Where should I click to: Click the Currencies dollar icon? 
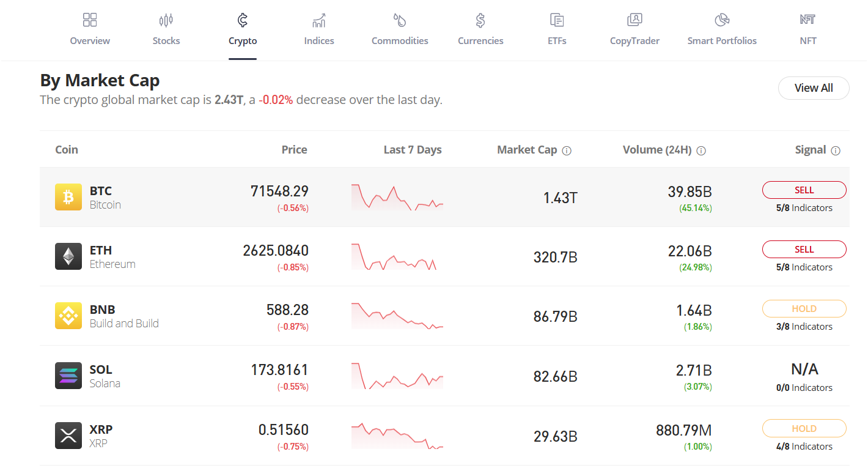coord(480,20)
